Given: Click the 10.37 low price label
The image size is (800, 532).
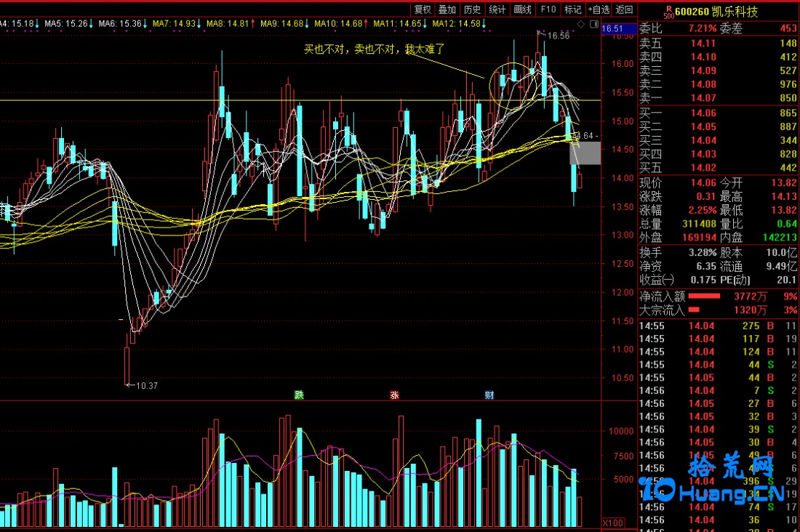Looking at the screenshot, I should (x=147, y=386).
